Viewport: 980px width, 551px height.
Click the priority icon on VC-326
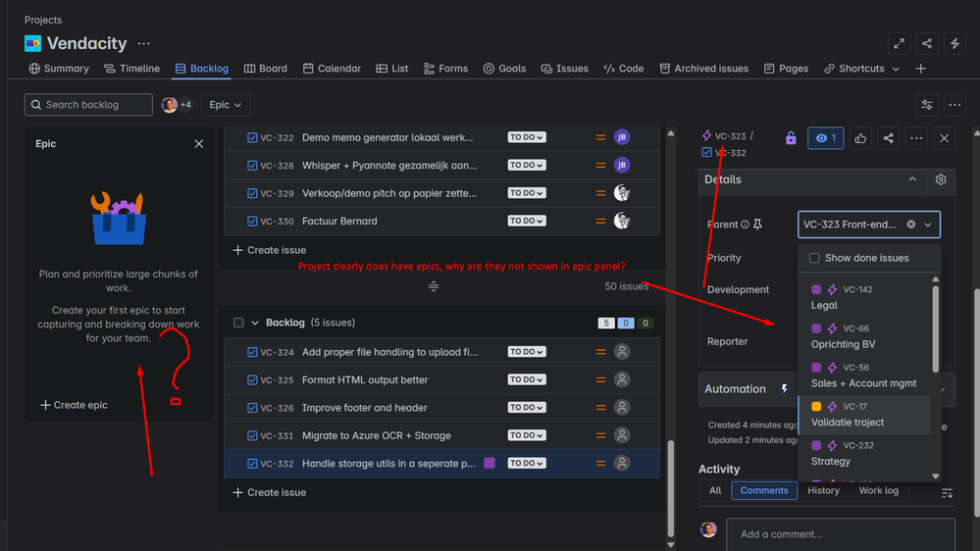pos(600,407)
